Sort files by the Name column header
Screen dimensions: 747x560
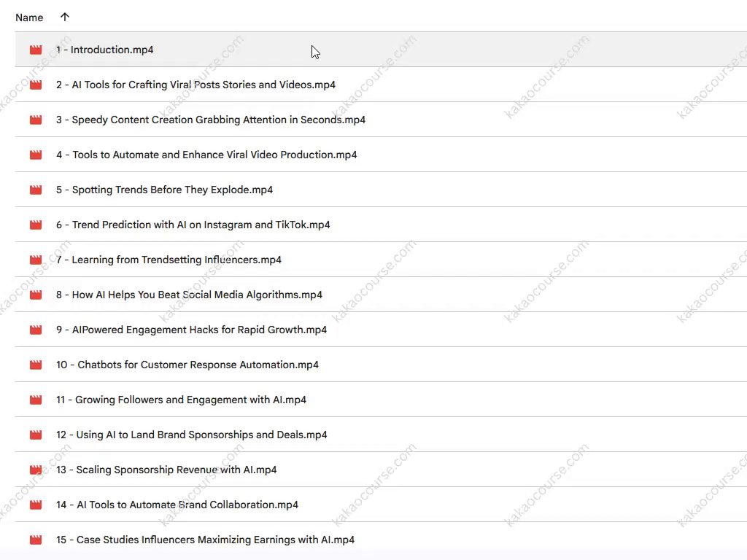(29, 17)
